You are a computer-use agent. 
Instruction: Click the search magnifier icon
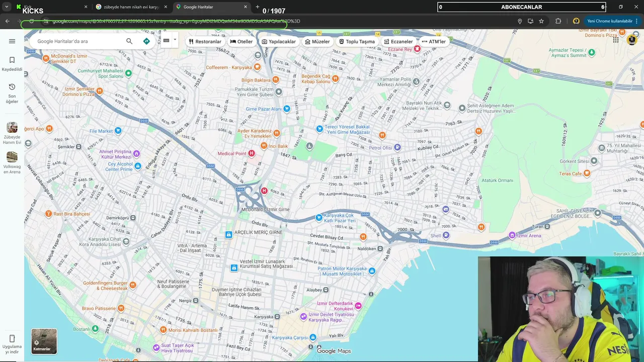pyautogui.click(x=129, y=41)
